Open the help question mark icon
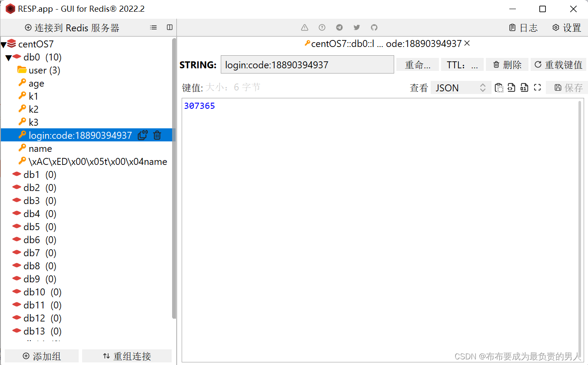 [x=322, y=27]
